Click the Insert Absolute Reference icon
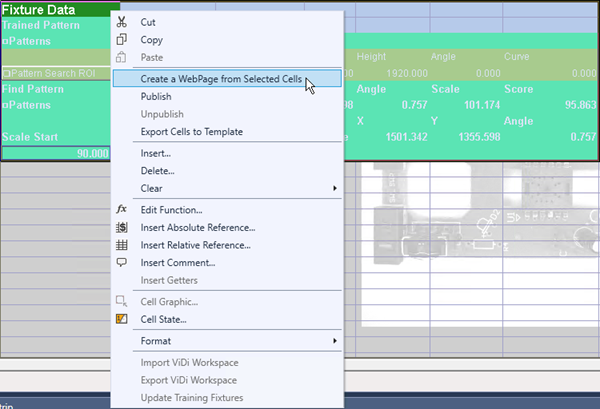Screen dimensions: 600x409 pyautogui.click(x=122, y=227)
